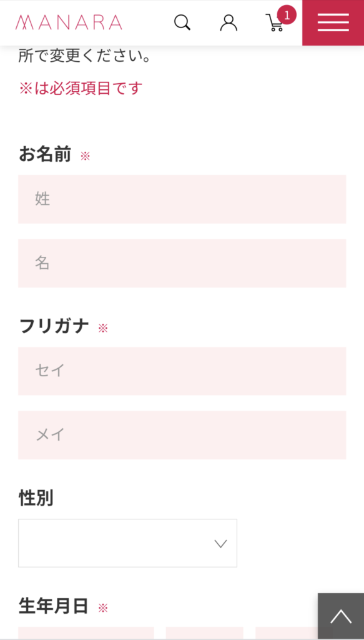This screenshot has width=364, height=640.
Task: Open the account user icon
Action: (x=229, y=22)
